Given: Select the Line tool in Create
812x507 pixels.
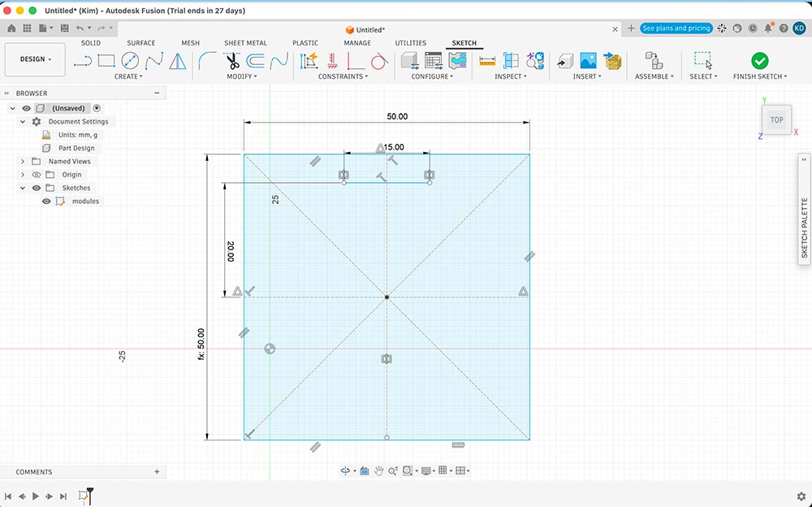Looking at the screenshot, I should tap(82, 61).
